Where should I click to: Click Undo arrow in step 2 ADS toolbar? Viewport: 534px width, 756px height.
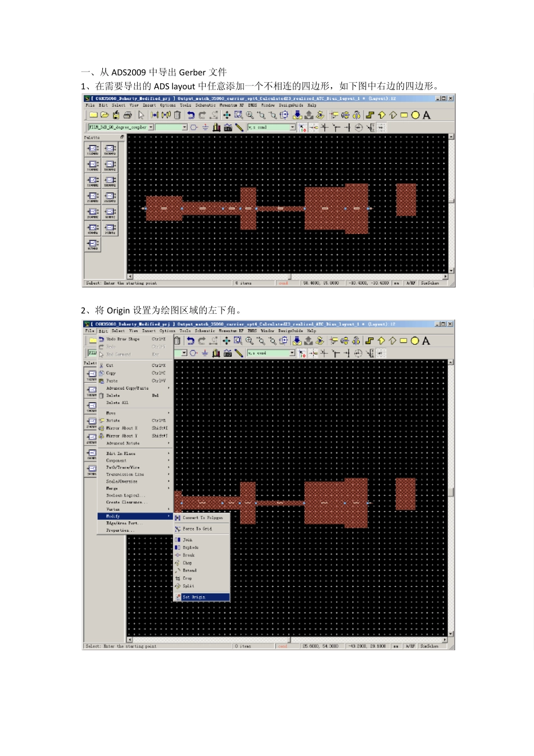click(x=191, y=341)
